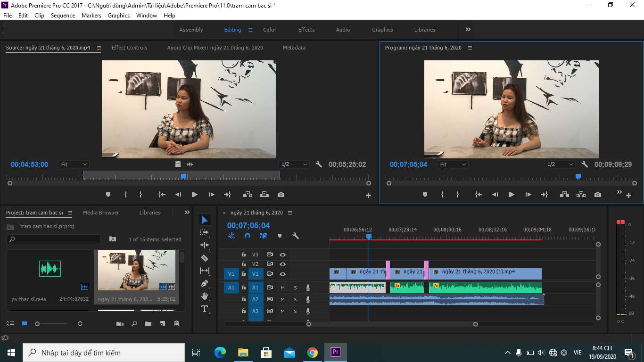Expand project panel tabs overflow chevrons
Image resolution: width=644 pixels, height=362 pixels.
(x=187, y=213)
